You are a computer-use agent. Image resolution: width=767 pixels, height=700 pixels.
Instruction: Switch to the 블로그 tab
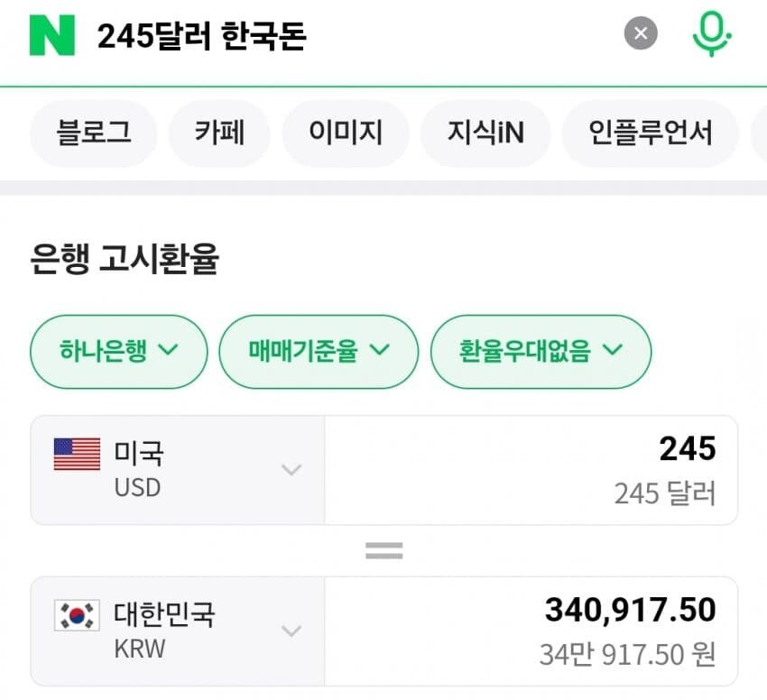click(94, 134)
